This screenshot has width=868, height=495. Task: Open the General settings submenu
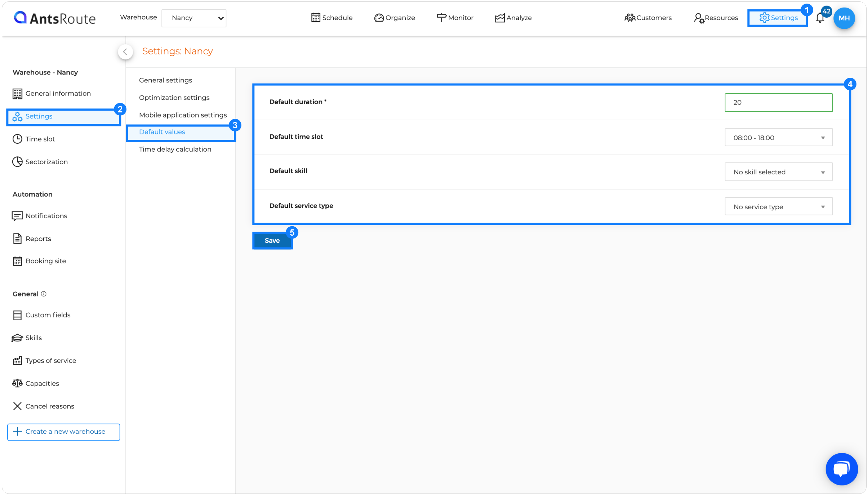click(x=166, y=80)
